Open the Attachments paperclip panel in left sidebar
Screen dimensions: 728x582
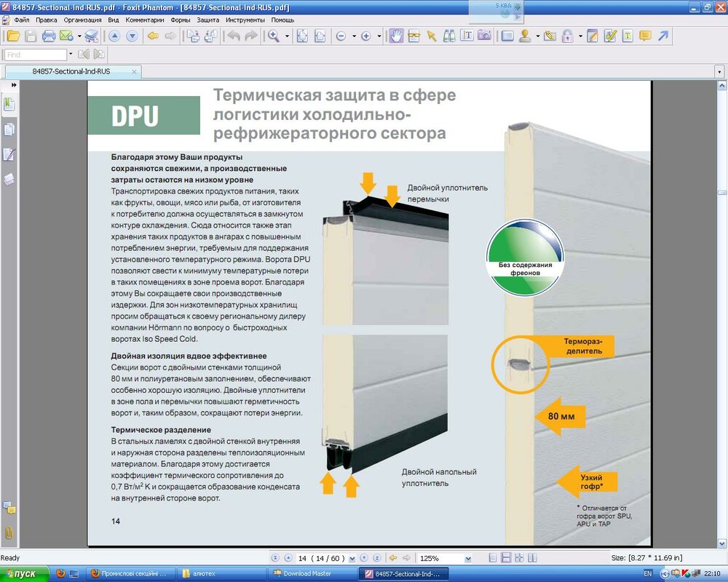pos(9,533)
